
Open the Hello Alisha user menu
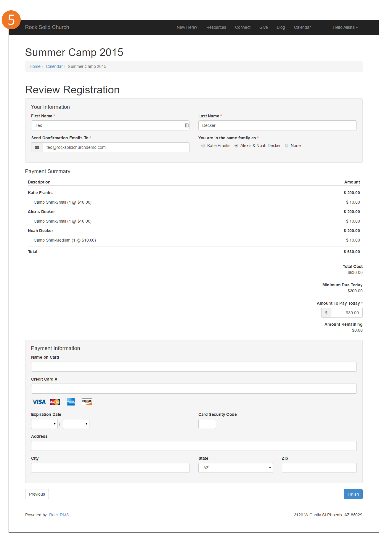345,27
